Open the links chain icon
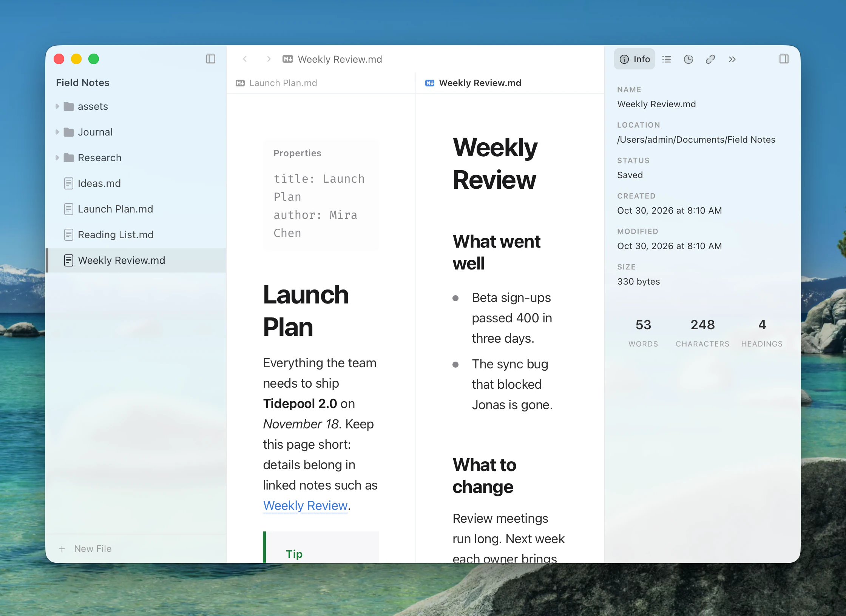This screenshot has height=616, width=846. pyautogui.click(x=710, y=59)
